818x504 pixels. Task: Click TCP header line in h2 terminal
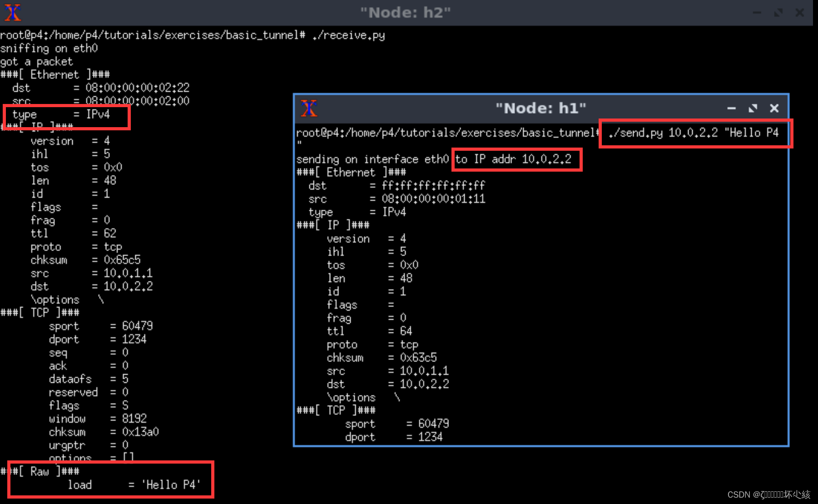click(x=40, y=313)
